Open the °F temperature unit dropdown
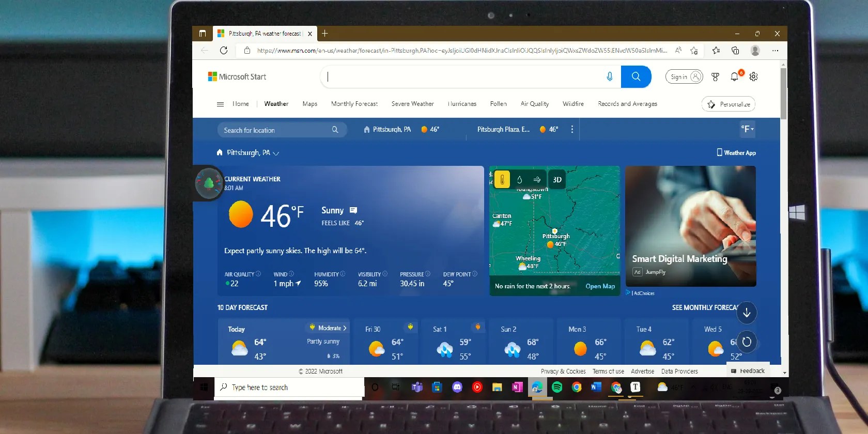 click(x=747, y=129)
